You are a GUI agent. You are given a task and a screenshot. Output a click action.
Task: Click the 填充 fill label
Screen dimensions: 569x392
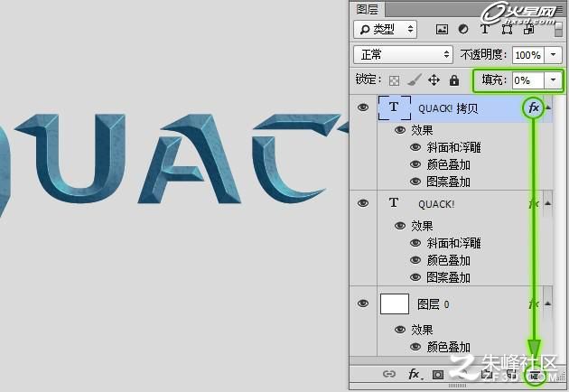click(x=494, y=79)
